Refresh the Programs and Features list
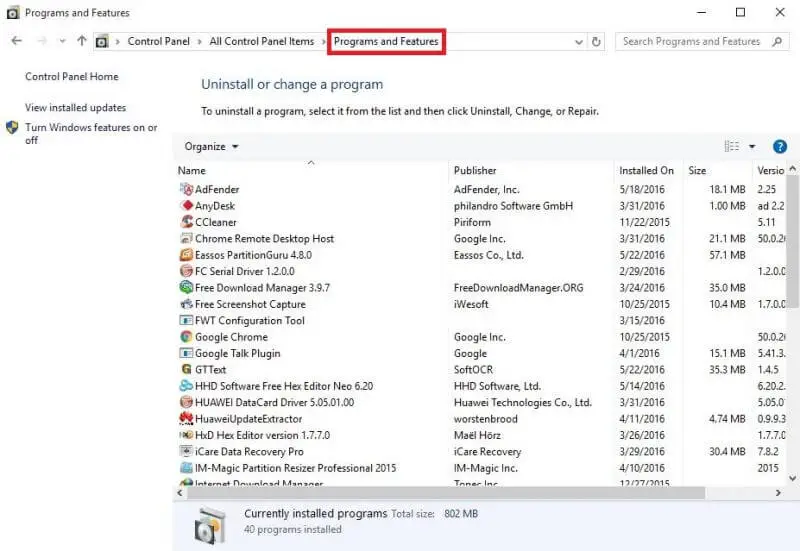The image size is (800, 551). pyautogui.click(x=596, y=41)
